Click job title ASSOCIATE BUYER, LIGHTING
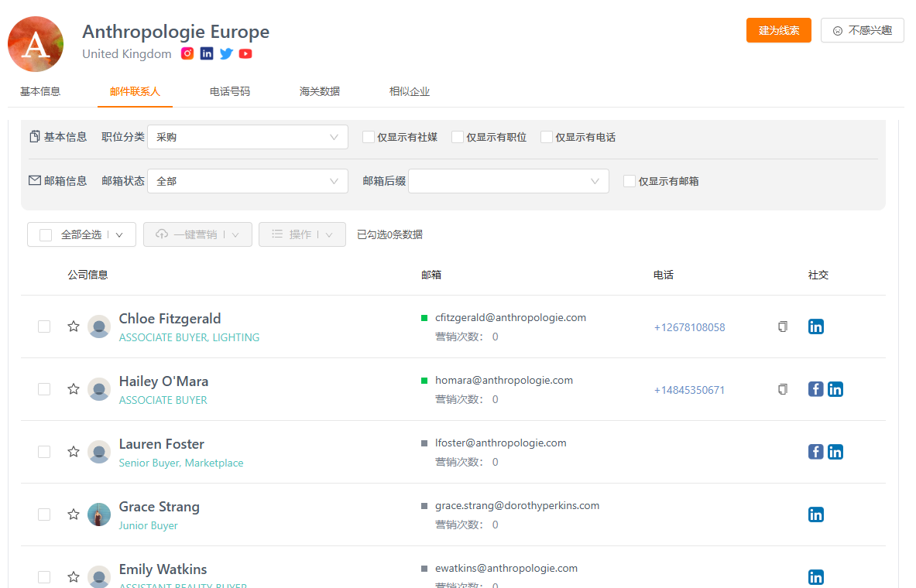 189,337
